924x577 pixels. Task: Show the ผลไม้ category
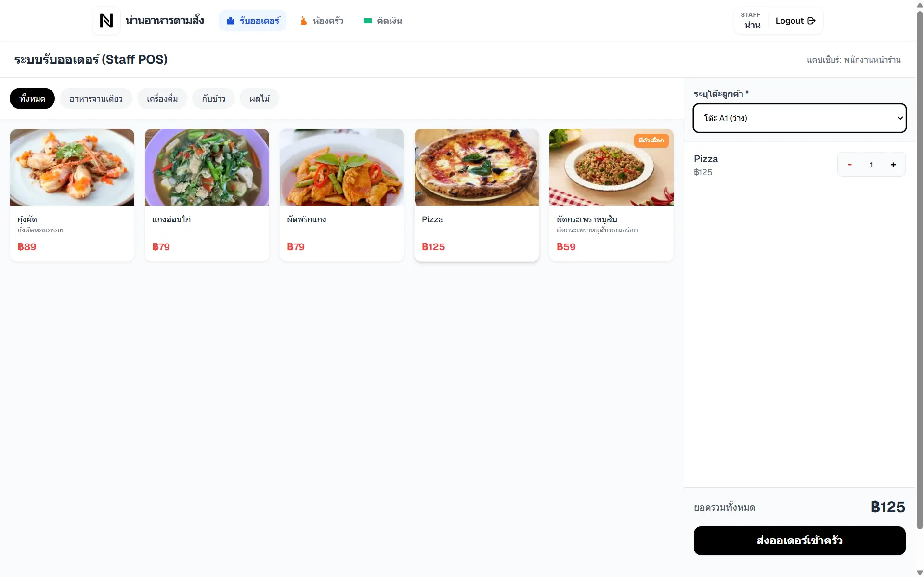pyautogui.click(x=260, y=99)
